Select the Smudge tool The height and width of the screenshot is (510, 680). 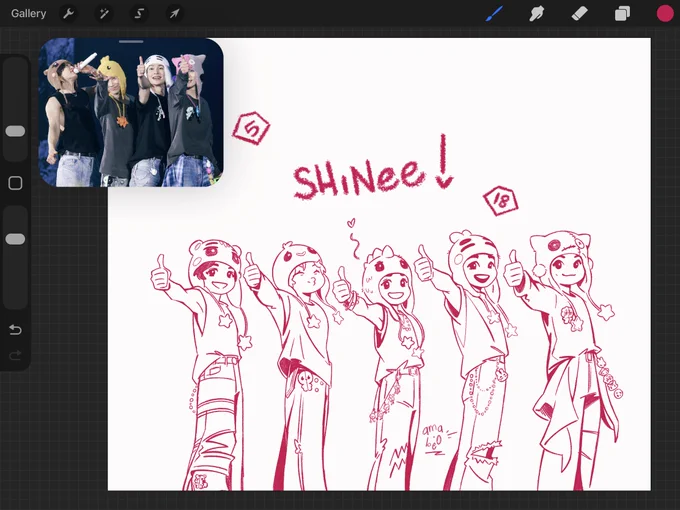coord(536,13)
